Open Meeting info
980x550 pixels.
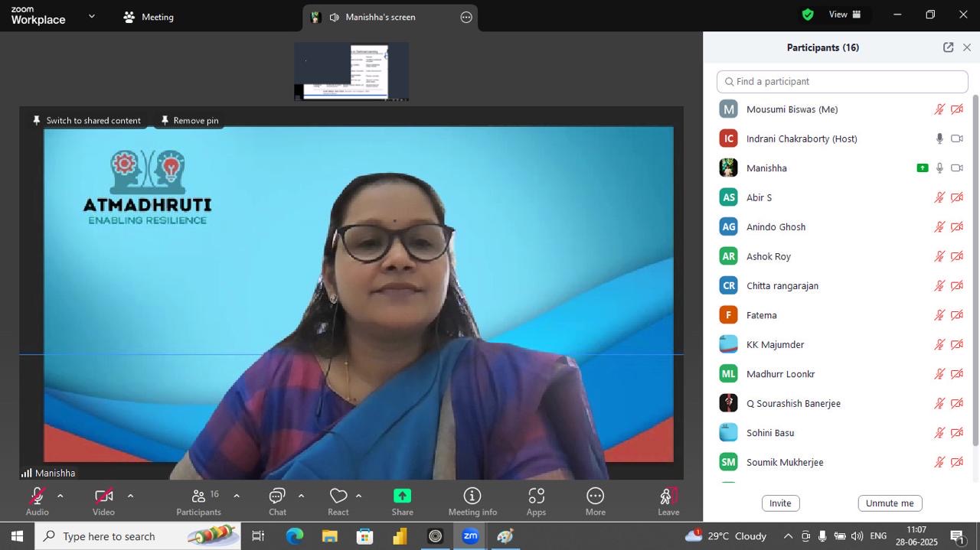tap(472, 501)
